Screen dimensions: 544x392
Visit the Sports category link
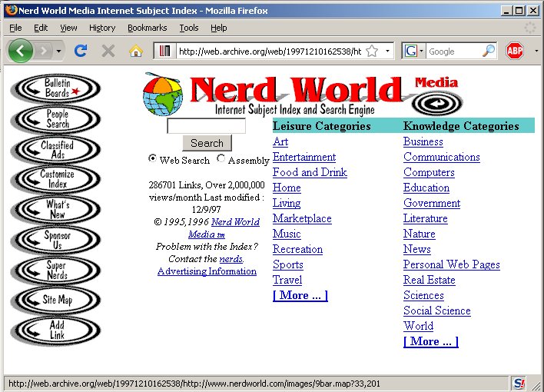[288, 264]
